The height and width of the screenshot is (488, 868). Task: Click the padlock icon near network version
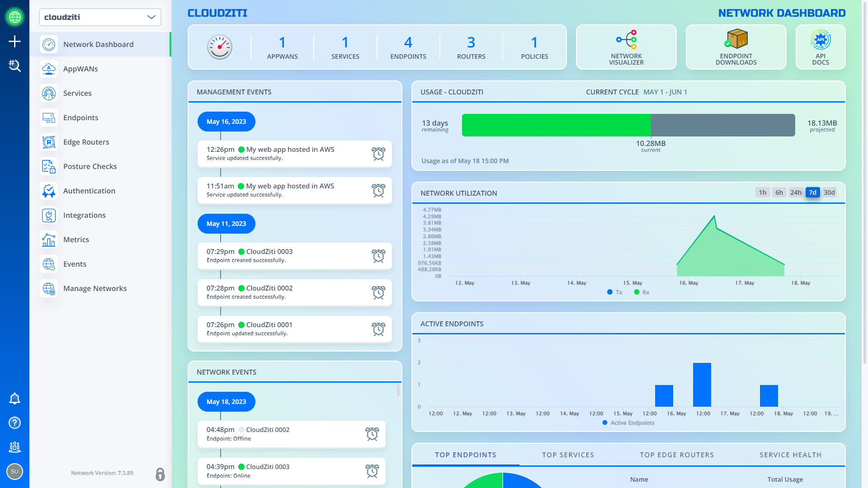[x=160, y=474]
